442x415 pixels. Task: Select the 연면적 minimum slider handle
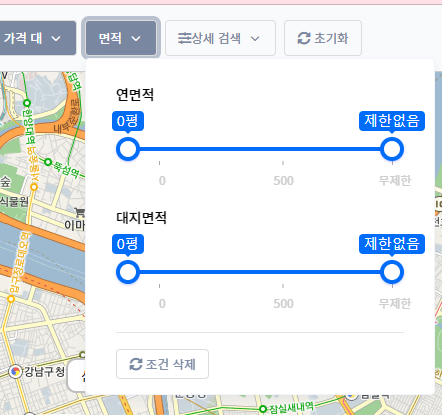point(128,149)
